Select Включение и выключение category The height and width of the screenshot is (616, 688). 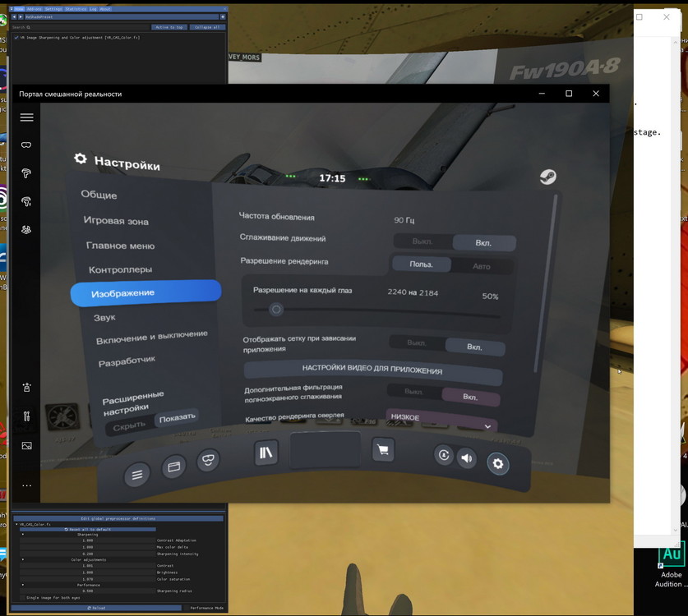click(x=152, y=337)
